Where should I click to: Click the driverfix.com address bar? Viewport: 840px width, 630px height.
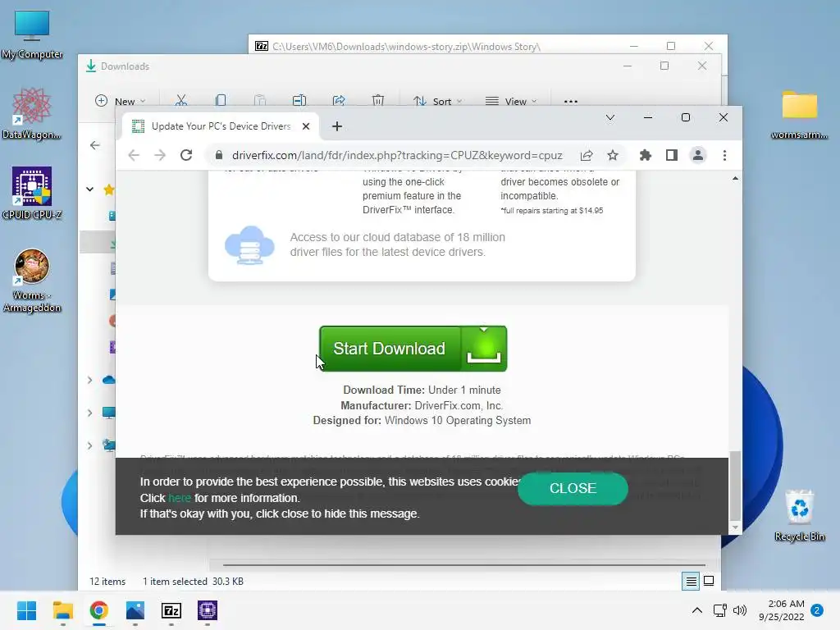click(397, 155)
